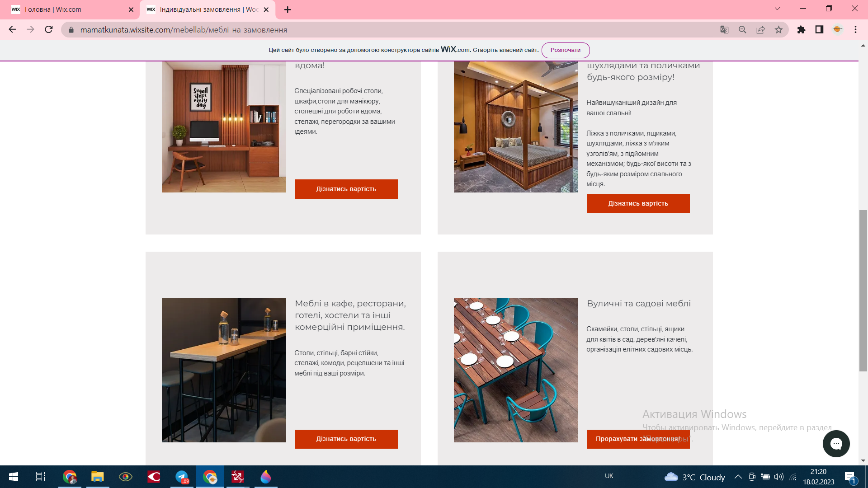This screenshot has width=868, height=488.
Task: Open Chrome's three-dot menu
Action: click(x=855, y=30)
